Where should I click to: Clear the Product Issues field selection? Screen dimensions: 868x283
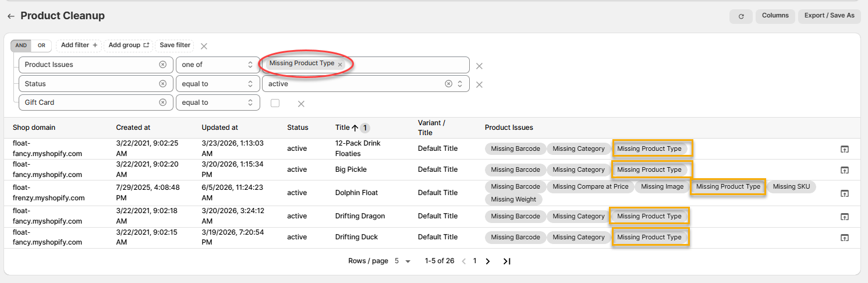162,65
